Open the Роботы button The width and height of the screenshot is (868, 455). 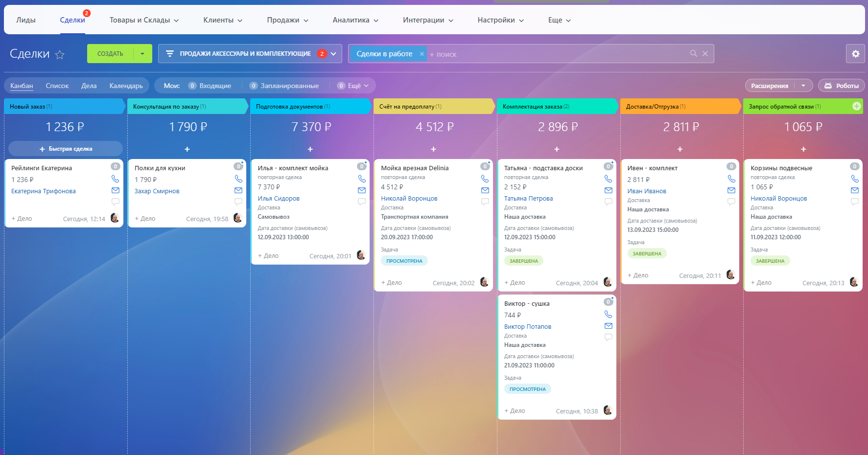[x=841, y=86]
